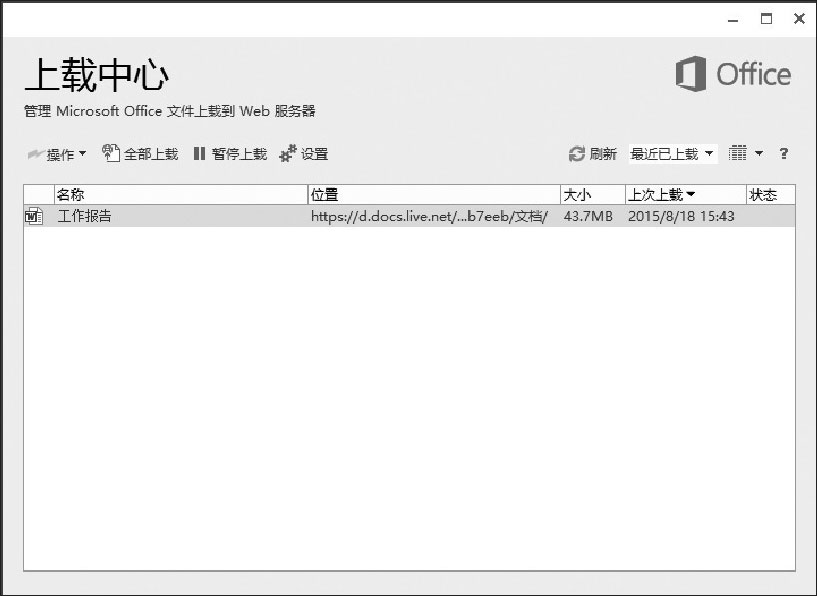The image size is (817, 596).
Task: Click the 刷新 refresh button
Action: pos(592,154)
